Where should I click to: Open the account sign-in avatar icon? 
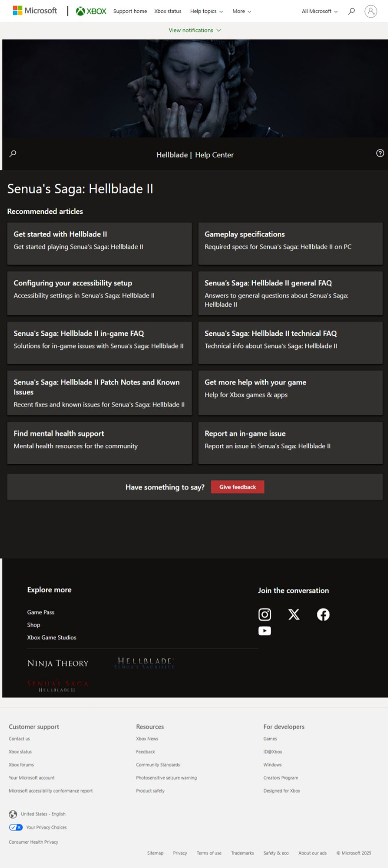click(371, 11)
